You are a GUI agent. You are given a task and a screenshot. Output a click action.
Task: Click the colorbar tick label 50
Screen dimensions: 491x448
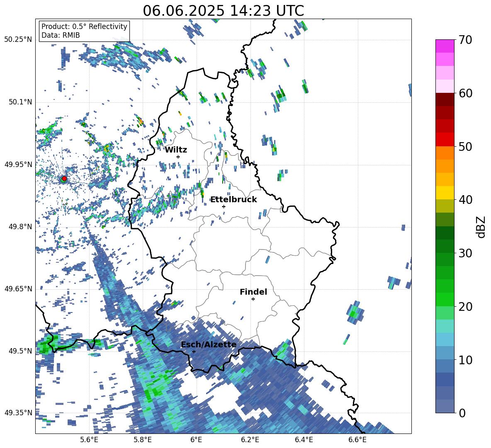click(x=465, y=147)
